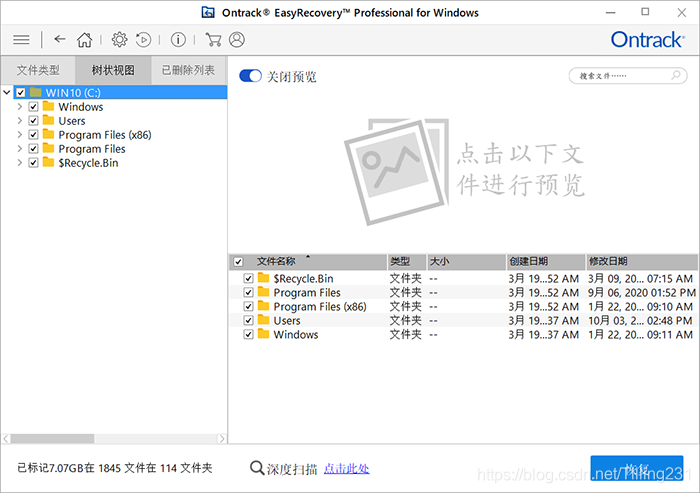
Task: Uncheck the Users checkbox in tree
Action: pyautogui.click(x=33, y=121)
